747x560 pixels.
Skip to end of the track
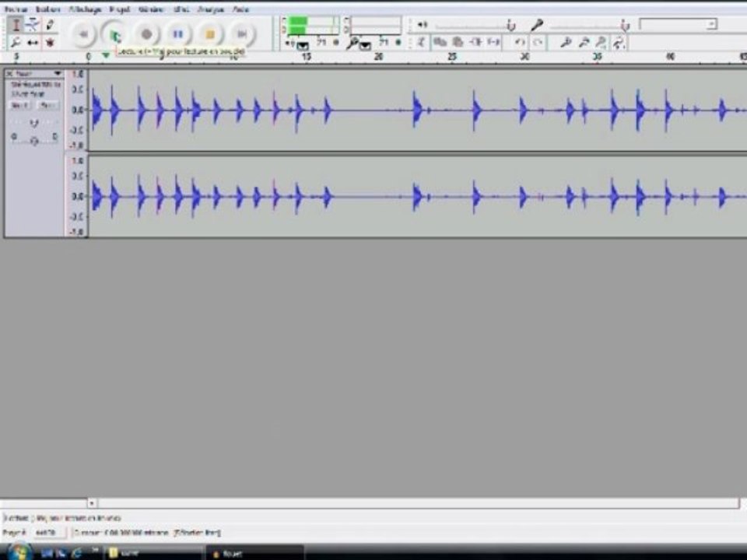point(241,33)
